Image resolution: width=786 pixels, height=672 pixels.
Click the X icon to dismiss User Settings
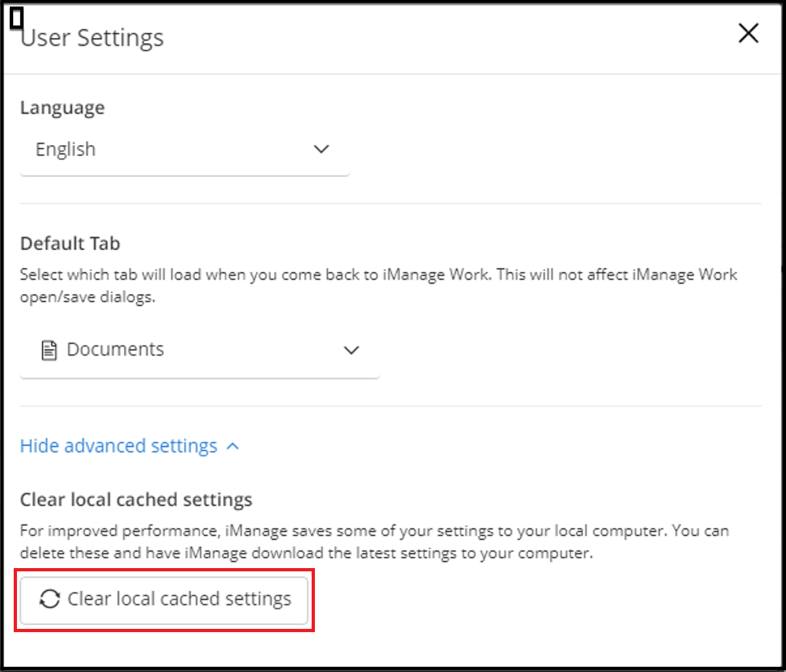point(748,33)
